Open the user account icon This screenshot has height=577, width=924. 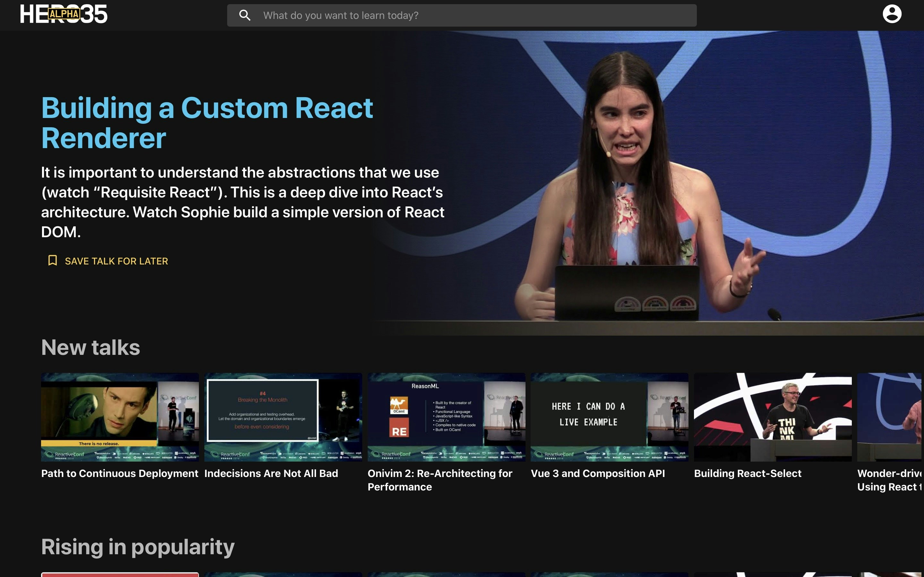point(892,14)
